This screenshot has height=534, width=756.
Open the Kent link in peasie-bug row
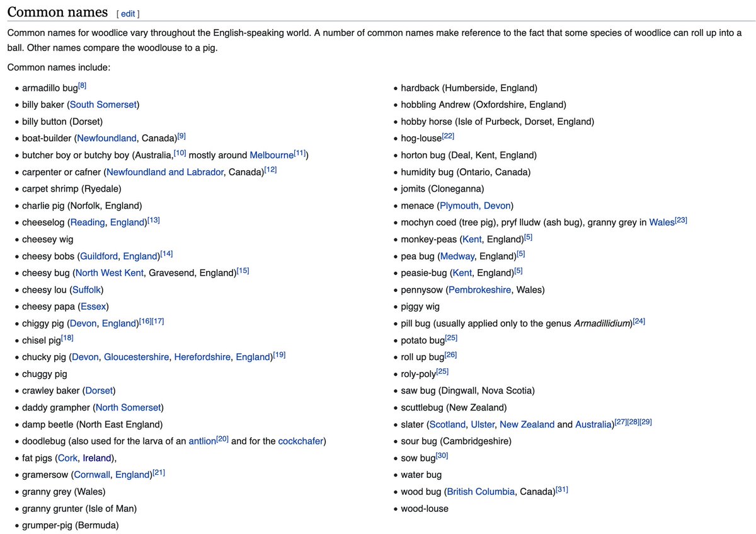pyautogui.click(x=462, y=273)
